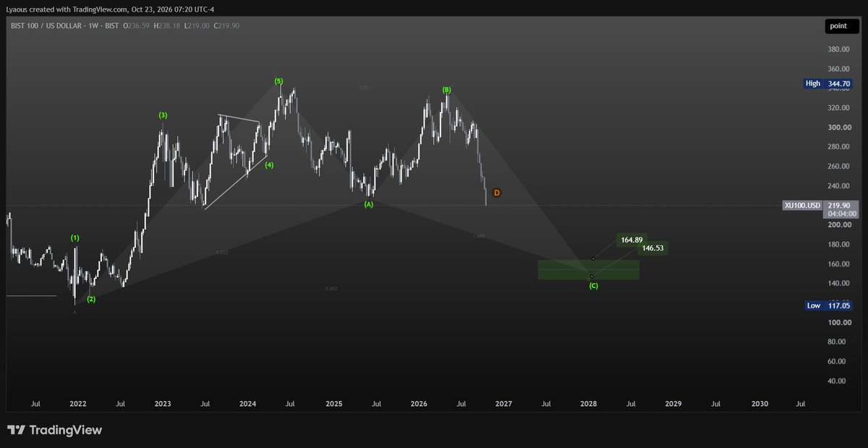
Task: Select the 146.53 price callout label
Action: point(652,248)
